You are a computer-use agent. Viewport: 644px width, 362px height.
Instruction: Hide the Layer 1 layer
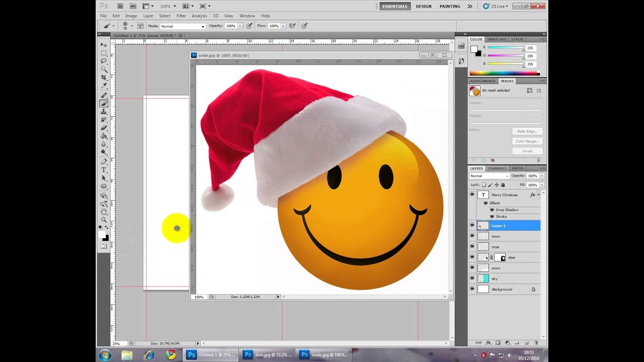(472, 225)
